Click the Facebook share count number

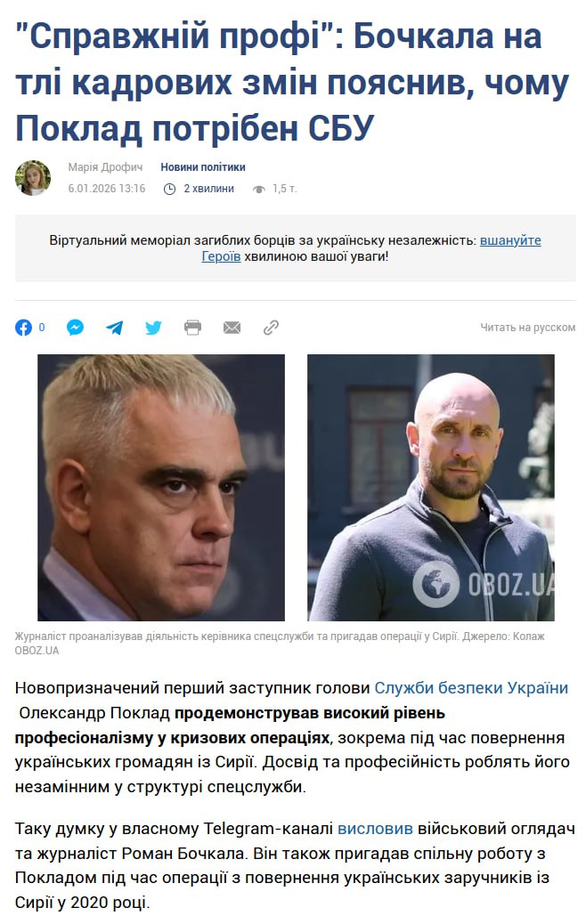(41, 327)
